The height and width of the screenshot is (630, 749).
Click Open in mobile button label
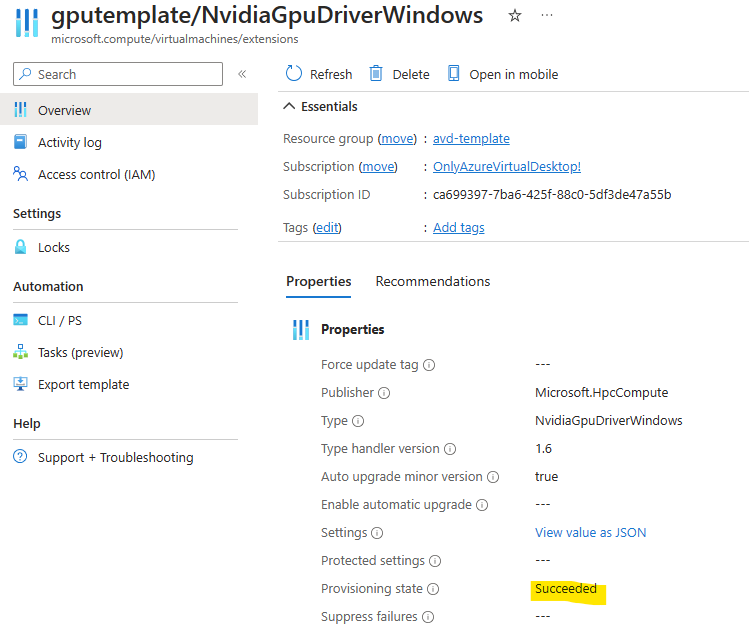[x=514, y=75]
